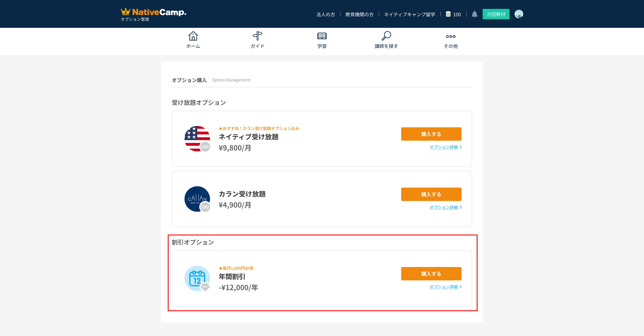Screen dimensions: 644x336
Task: Click the calendar 12 discount icon
Action: coord(197,278)
